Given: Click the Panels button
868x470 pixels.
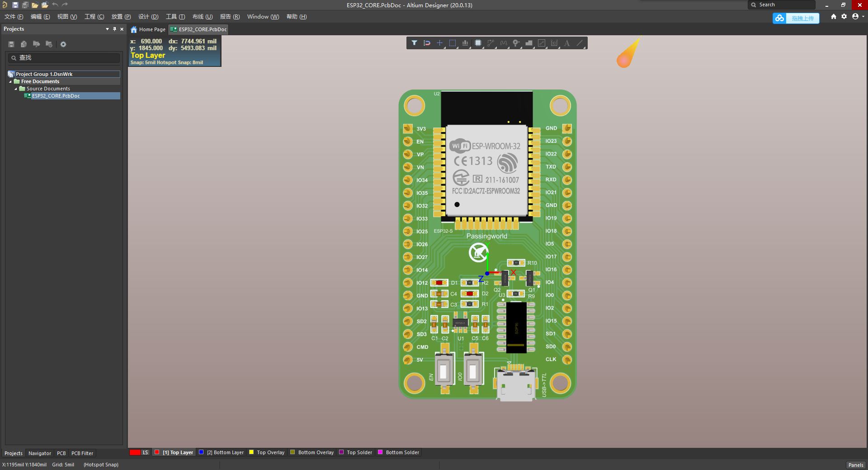Looking at the screenshot, I should [x=856, y=465].
